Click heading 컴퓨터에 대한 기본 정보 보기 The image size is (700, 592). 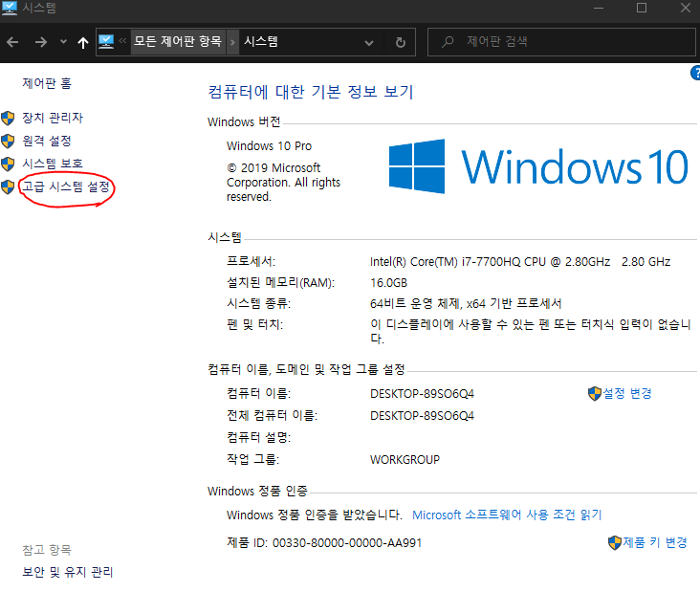pyautogui.click(x=311, y=92)
